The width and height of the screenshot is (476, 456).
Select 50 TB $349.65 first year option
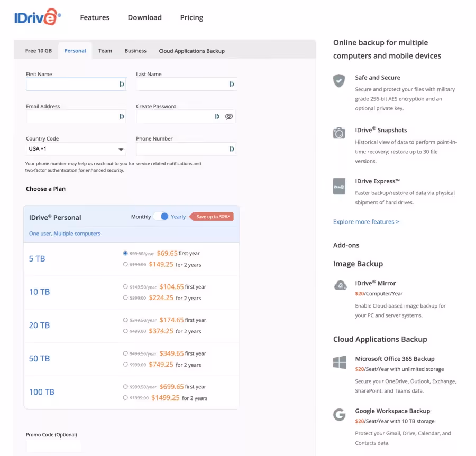(x=125, y=353)
